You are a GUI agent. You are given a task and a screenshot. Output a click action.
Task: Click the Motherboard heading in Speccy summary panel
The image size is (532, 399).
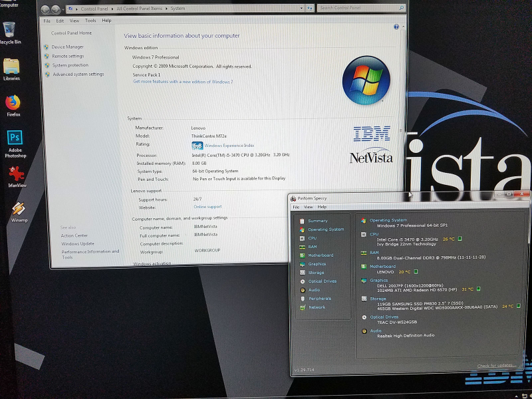tap(383, 267)
